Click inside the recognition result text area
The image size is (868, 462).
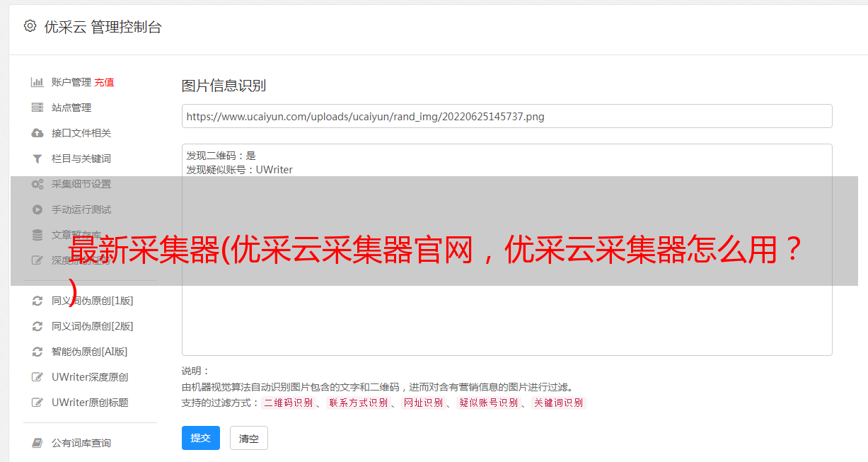[507, 250]
